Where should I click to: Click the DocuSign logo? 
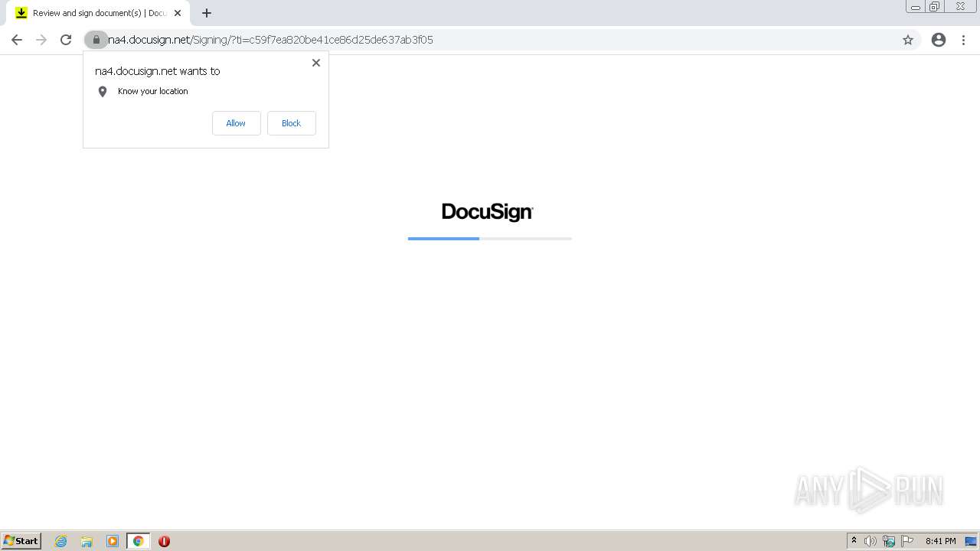coord(488,212)
